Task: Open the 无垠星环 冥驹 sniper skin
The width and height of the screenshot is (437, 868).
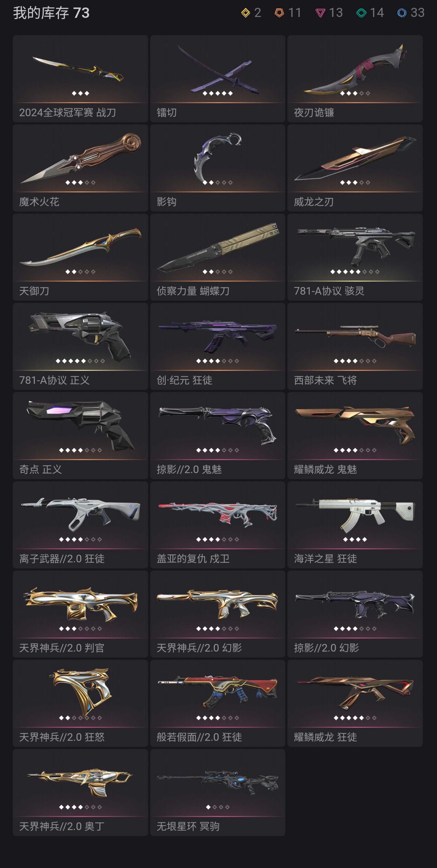Action: tap(218, 792)
